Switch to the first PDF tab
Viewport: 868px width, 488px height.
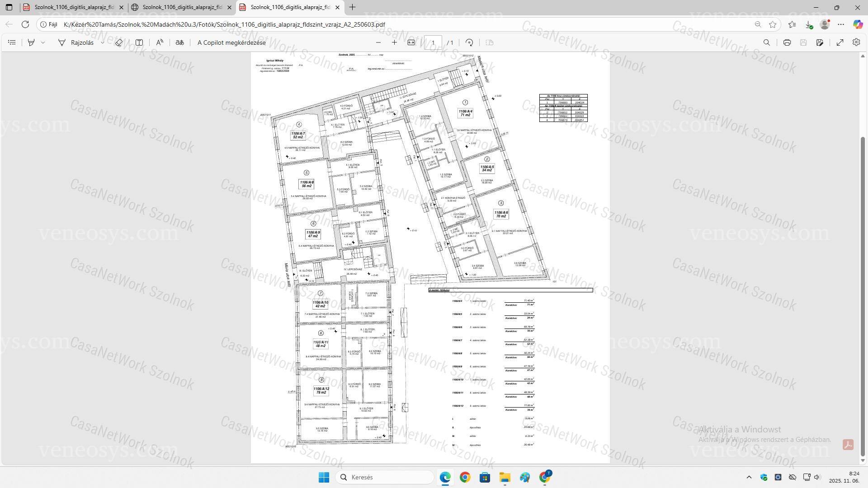click(x=73, y=7)
